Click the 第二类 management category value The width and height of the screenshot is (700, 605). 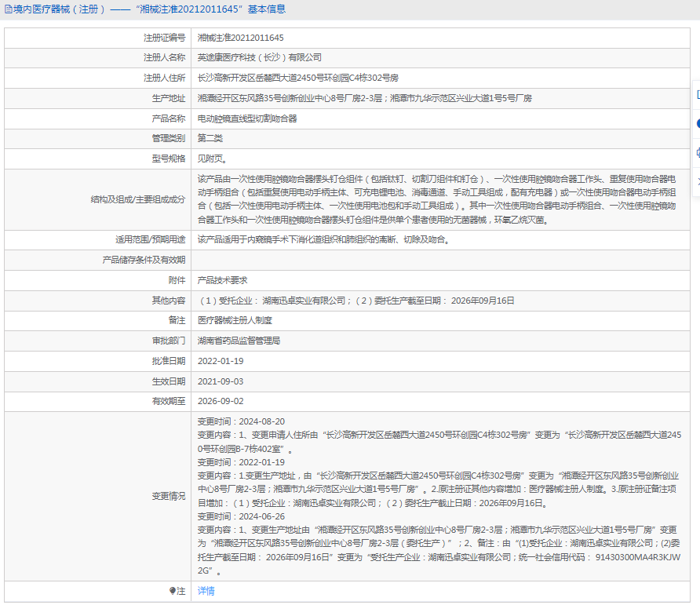coord(210,138)
